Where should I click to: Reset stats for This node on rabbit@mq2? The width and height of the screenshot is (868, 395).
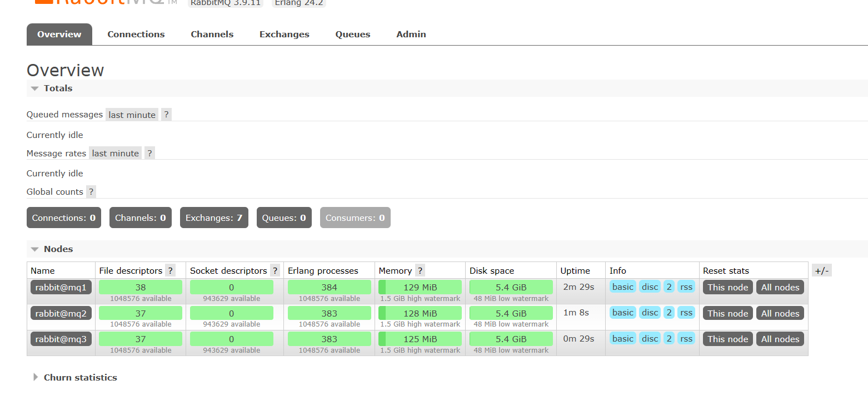pyautogui.click(x=728, y=313)
